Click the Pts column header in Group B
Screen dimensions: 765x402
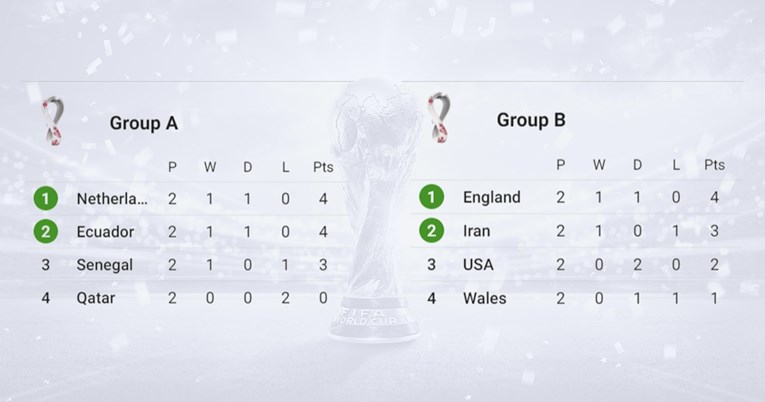pyautogui.click(x=714, y=165)
